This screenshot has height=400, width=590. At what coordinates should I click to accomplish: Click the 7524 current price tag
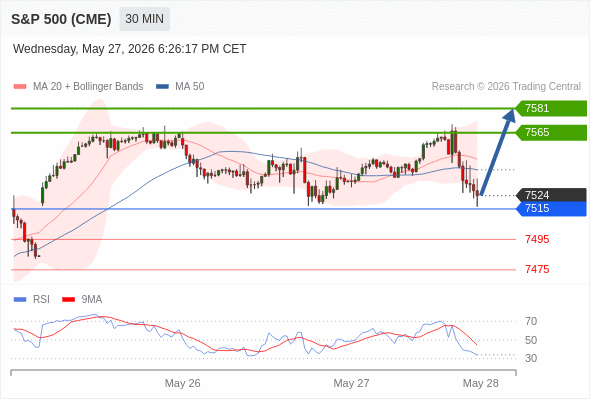point(551,195)
